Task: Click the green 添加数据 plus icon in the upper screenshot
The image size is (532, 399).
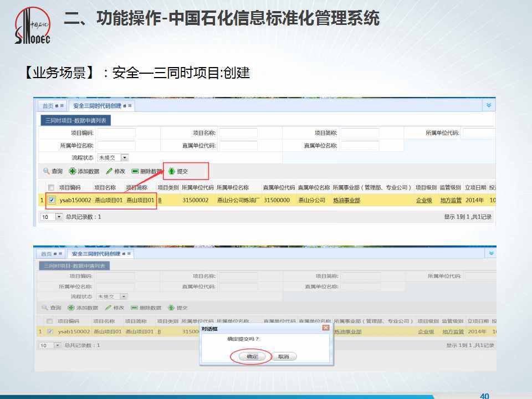Action: [72, 171]
